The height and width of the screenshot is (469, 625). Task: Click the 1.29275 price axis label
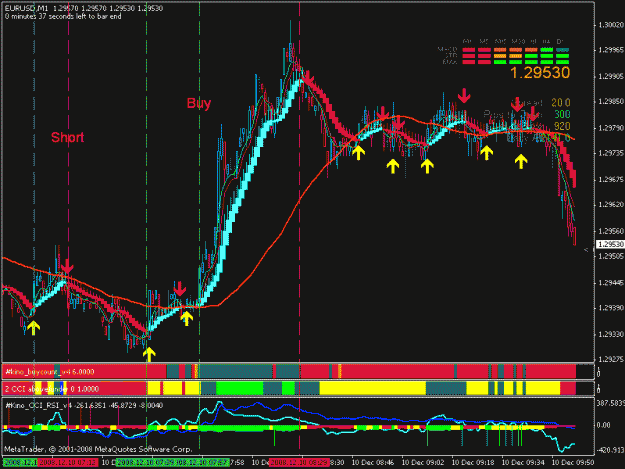(610, 359)
